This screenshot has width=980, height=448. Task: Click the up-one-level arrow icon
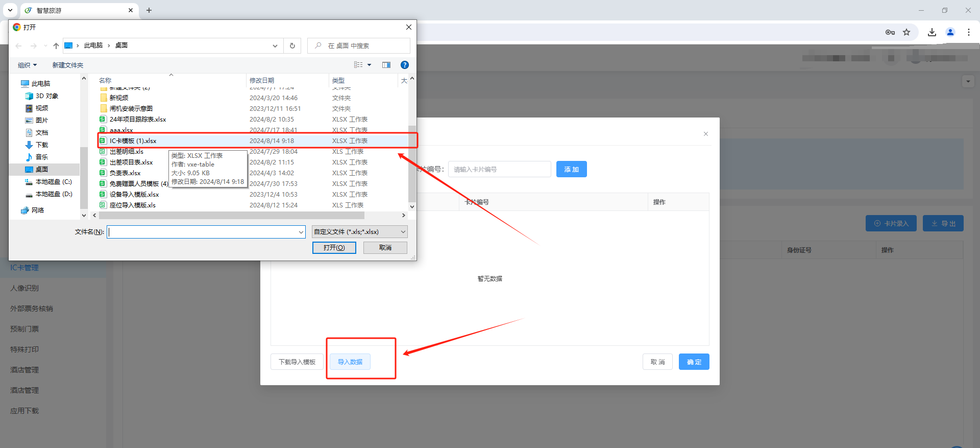[x=56, y=45]
